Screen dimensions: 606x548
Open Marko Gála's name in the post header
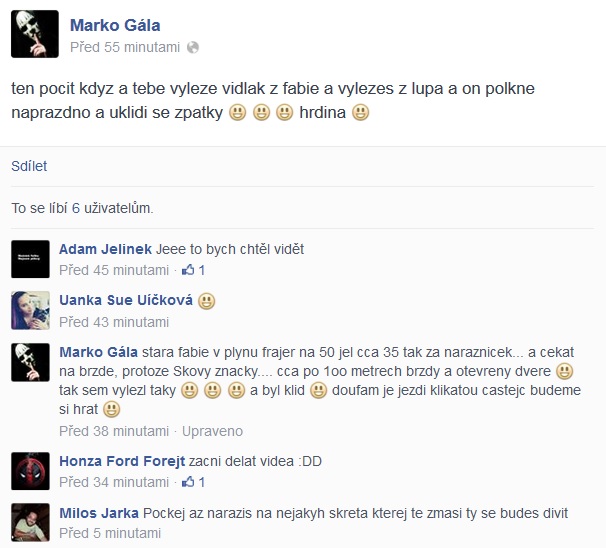(115, 26)
